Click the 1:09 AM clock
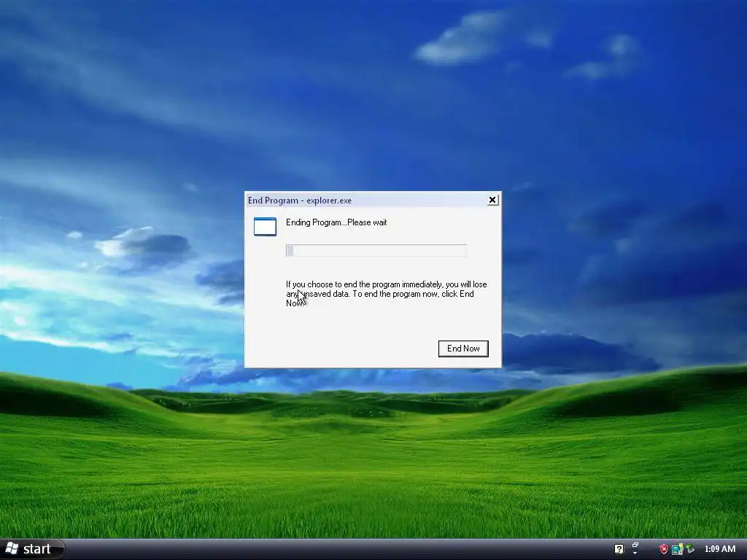This screenshot has height=560, width=747. 720,549
